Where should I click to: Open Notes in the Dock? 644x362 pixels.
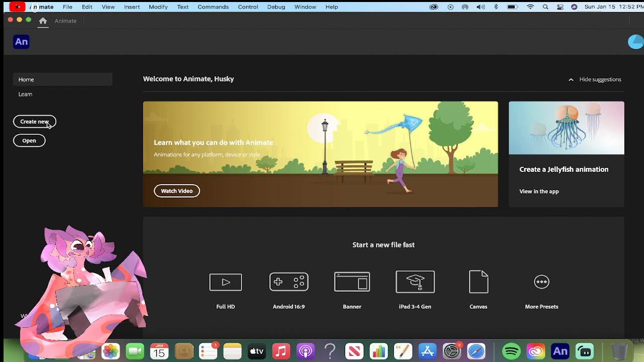tap(232, 351)
